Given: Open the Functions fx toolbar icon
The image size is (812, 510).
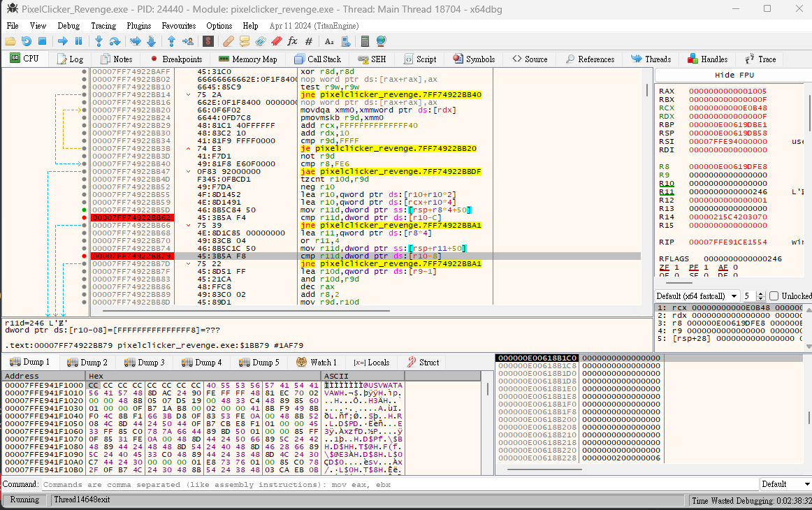Looking at the screenshot, I should (x=292, y=41).
